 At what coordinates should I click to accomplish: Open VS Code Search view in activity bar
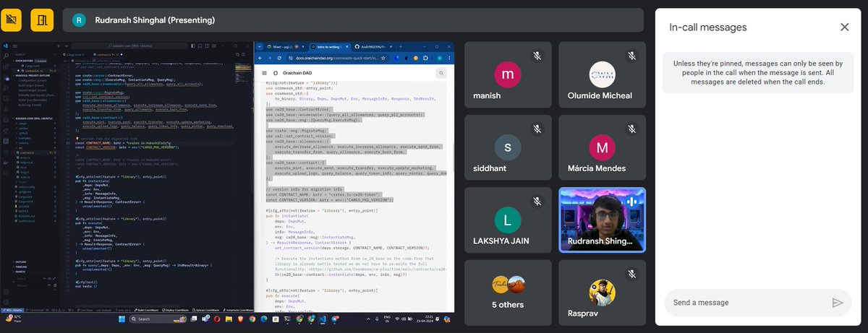[x=6, y=56]
